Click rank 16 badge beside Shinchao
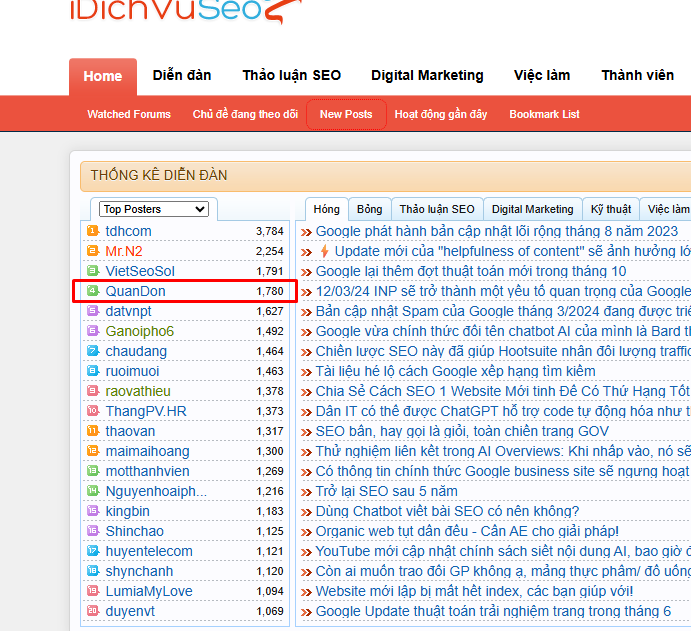Image resolution: width=691 pixels, height=631 pixels. [93, 531]
